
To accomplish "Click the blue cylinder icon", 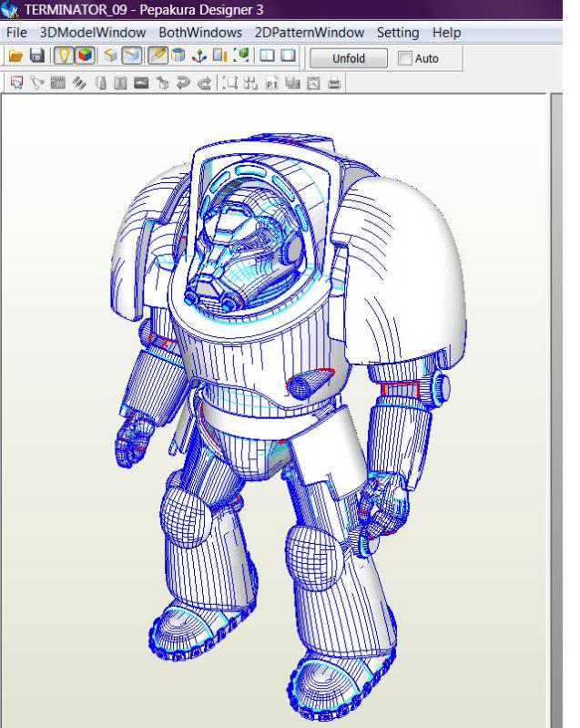I will point(178,56).
